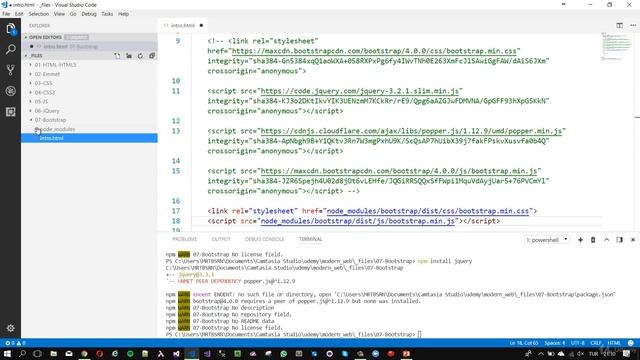
Task: Expand the 04-CSS3 folder
Action: click(31, 92)
